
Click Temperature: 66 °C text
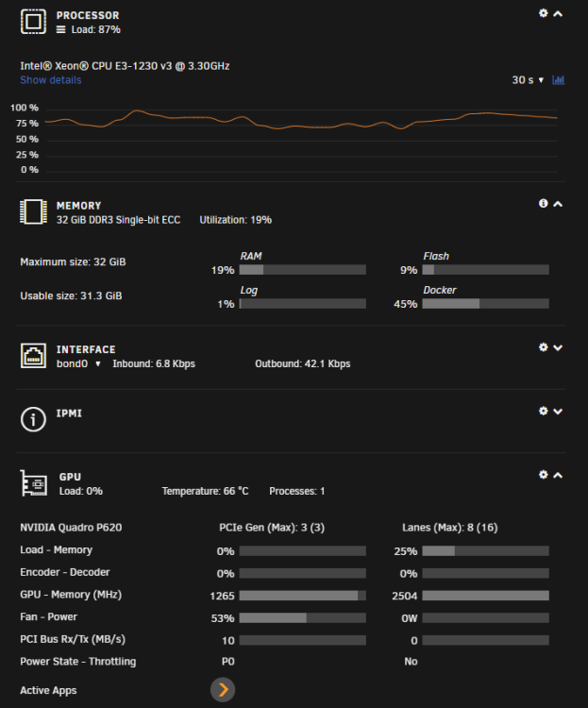[x=205, y=491]
